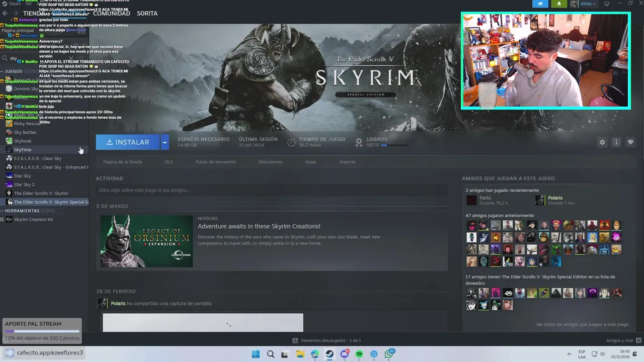Click the activity post input field
This screenshot has width=644, height=362.
[x=272, y=191]
